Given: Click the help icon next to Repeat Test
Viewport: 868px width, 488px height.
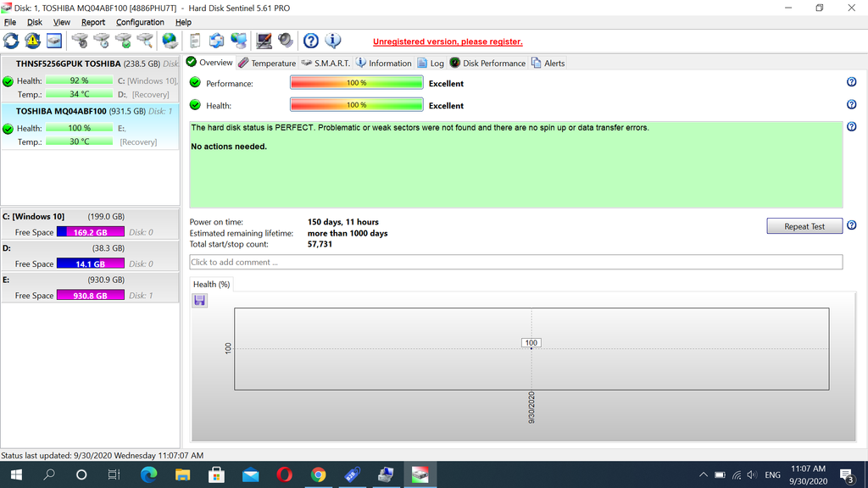Looking at the screenshot, I should 851,225.
